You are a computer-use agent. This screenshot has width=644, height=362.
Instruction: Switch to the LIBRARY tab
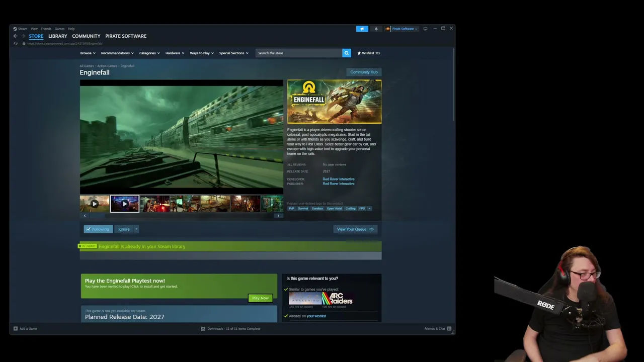58,36
